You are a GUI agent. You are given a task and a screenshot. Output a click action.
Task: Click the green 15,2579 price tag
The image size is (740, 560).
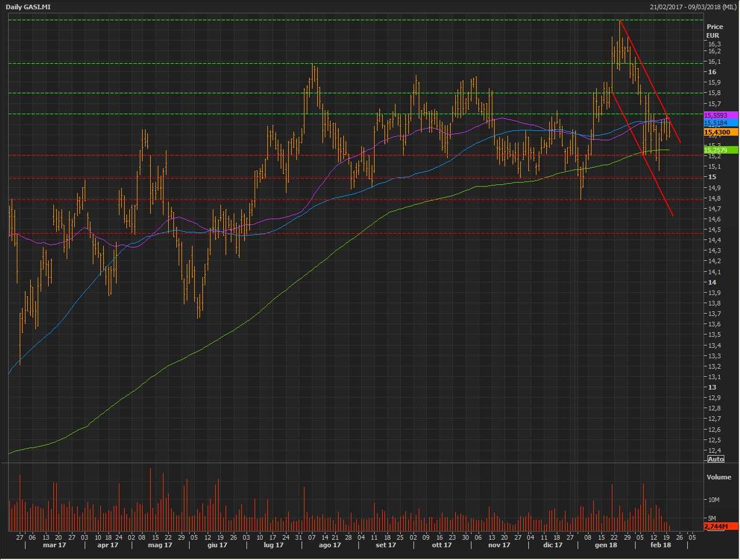720,150
